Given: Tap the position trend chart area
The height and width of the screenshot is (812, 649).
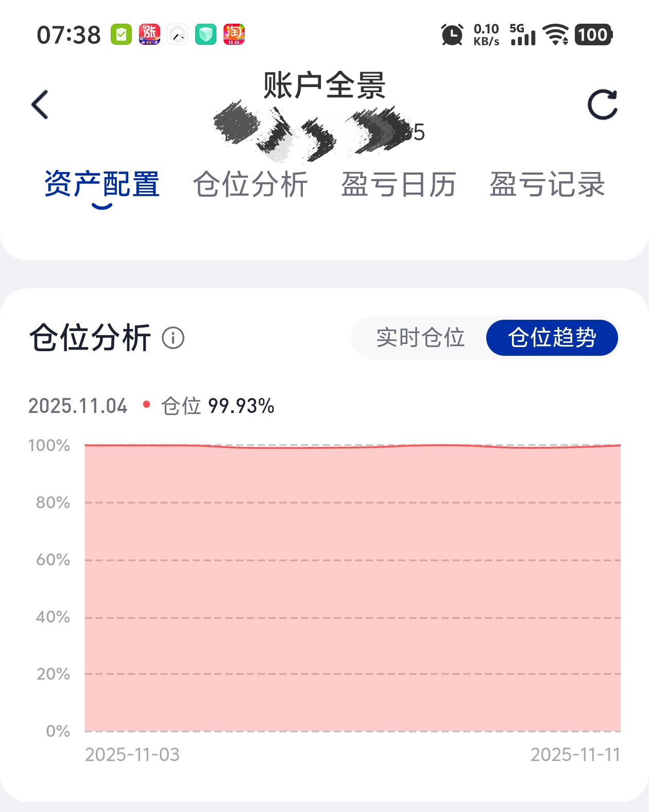Looking at the screenshot, I should point(352,587).
